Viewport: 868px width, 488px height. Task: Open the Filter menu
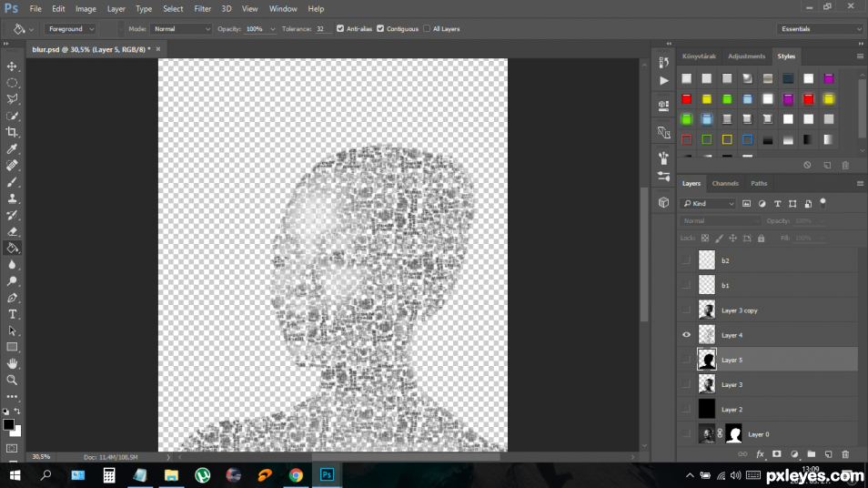(203, 9)
